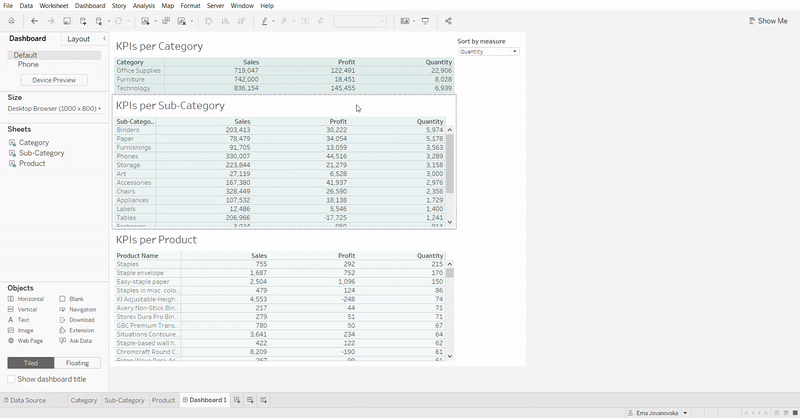Open the Analysis menu
The height and width of the screenshot is (418, 800).
(x=144, y=6)
